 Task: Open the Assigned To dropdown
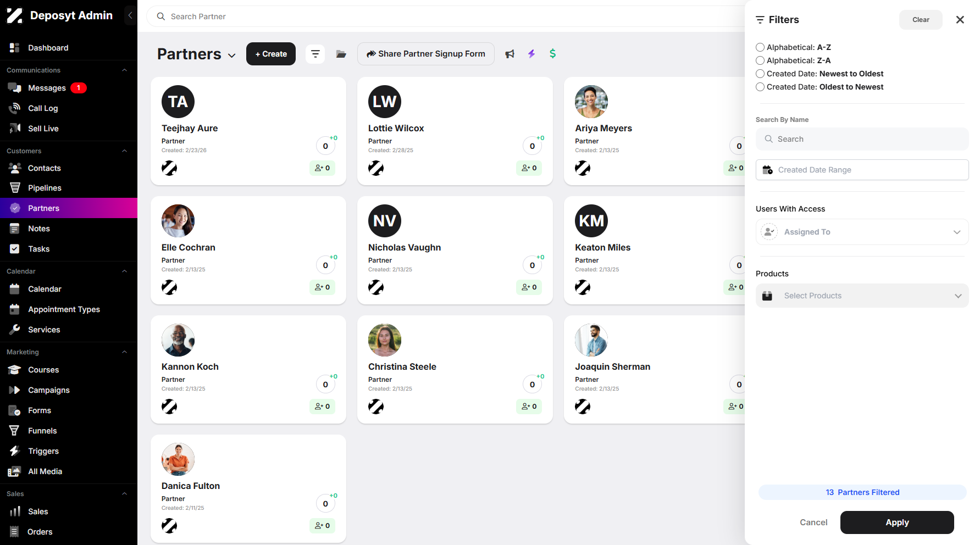[862, 232]
